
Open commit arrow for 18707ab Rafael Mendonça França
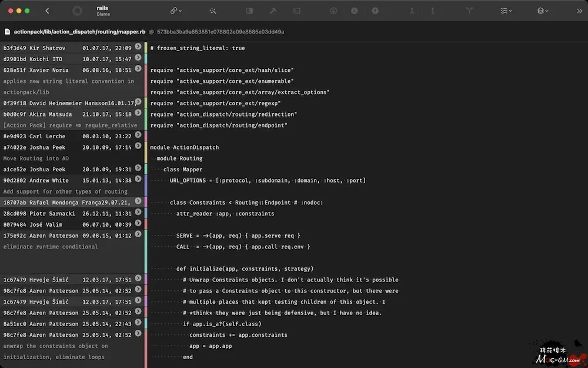[x=138, y=201]
